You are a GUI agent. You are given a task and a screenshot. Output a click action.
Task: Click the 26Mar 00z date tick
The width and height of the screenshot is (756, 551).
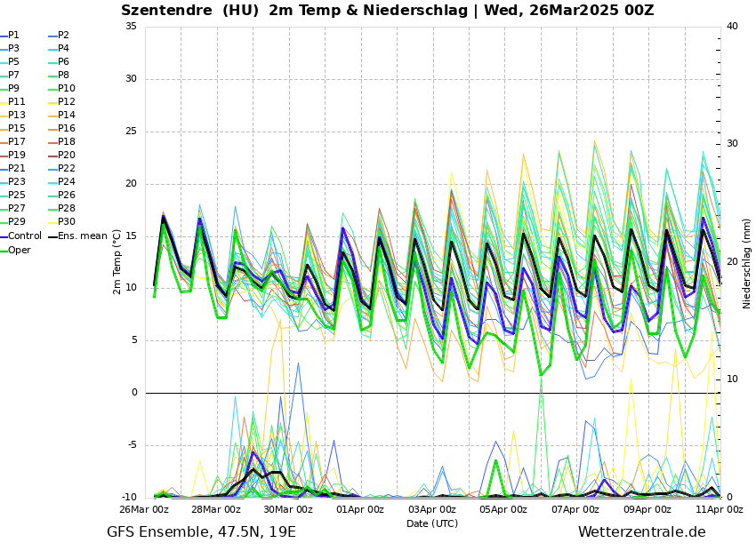[144, 510]
